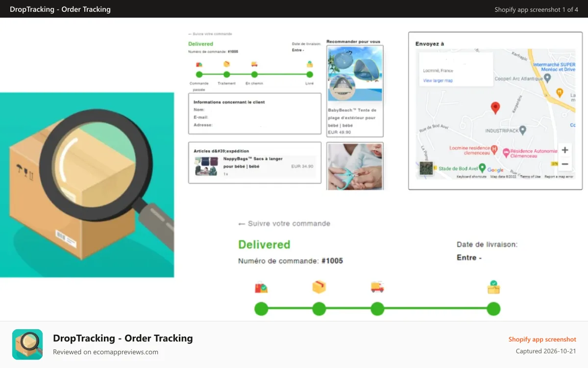Open map Keyboard shortcuts
Image resolution: width=588 pixels, height=368 pixels.
click(x=471, y=177)
